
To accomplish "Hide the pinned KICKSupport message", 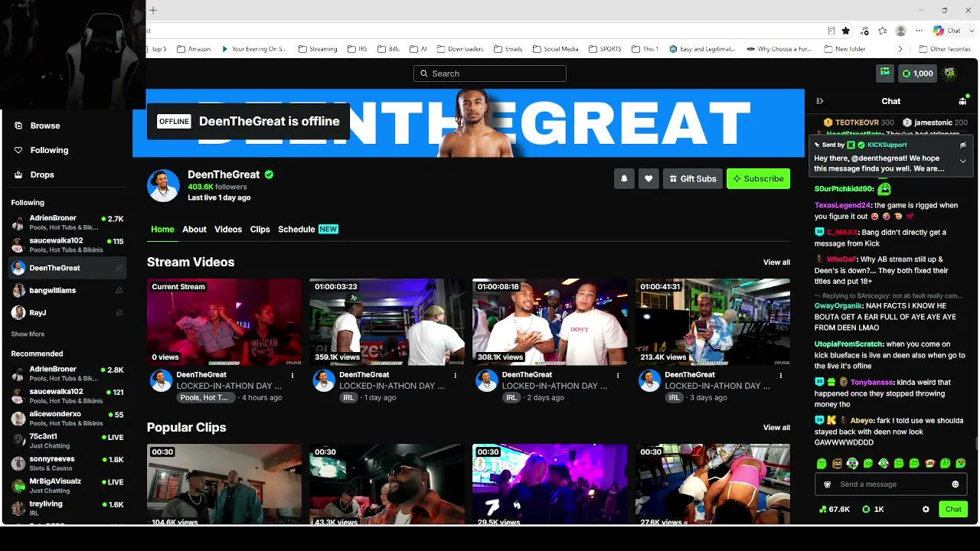I will click(963, 145).
